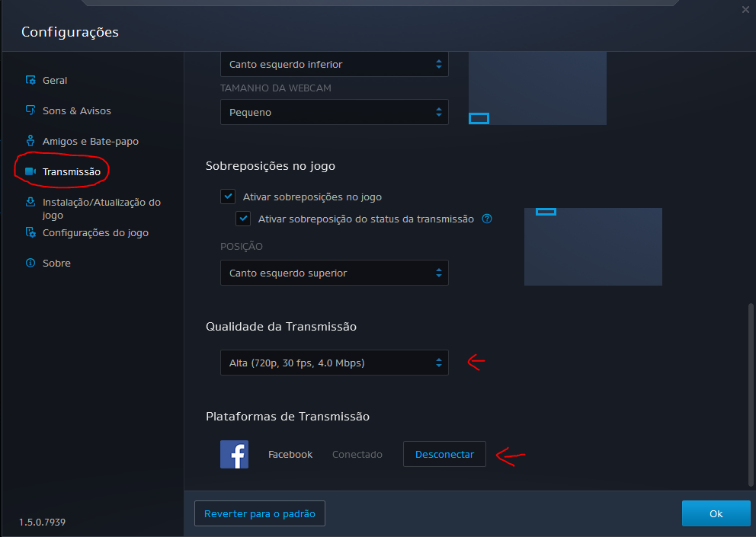
Task: Open the Canto esquerdo superior position dropdown
Action: pos(334,273)
